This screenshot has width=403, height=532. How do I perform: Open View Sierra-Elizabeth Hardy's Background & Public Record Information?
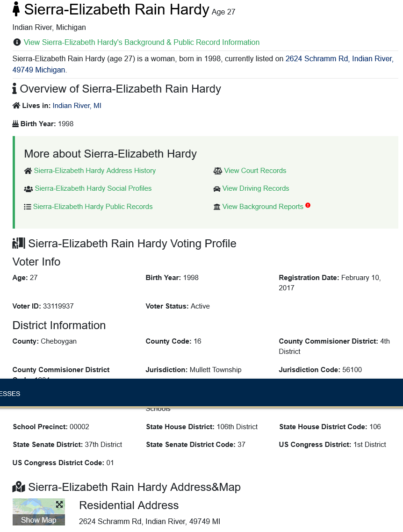point(142,42)
